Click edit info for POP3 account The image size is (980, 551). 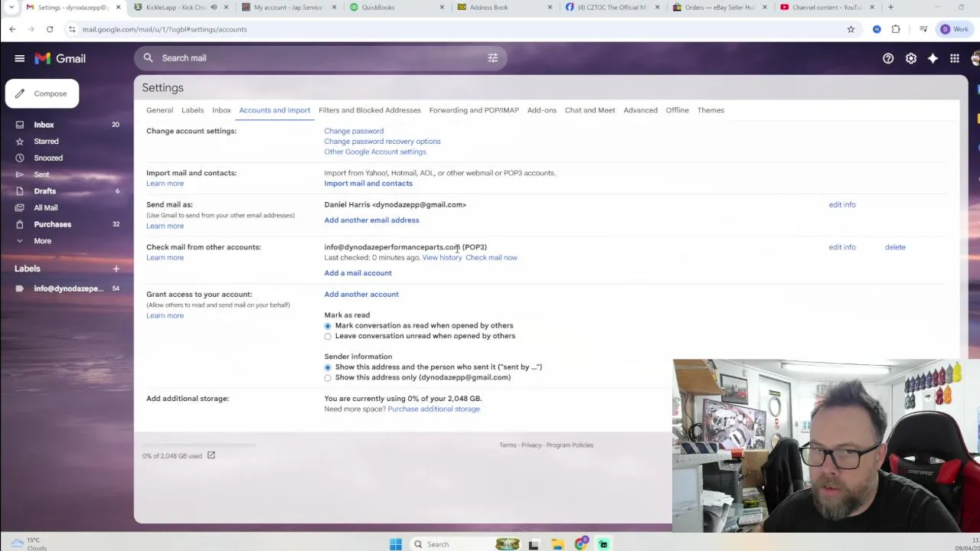pos(842,247)
